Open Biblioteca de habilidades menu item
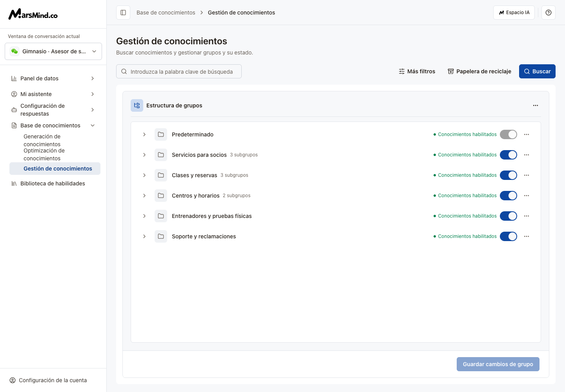Screen dimensions: 565x392 [x=53, y=183]
